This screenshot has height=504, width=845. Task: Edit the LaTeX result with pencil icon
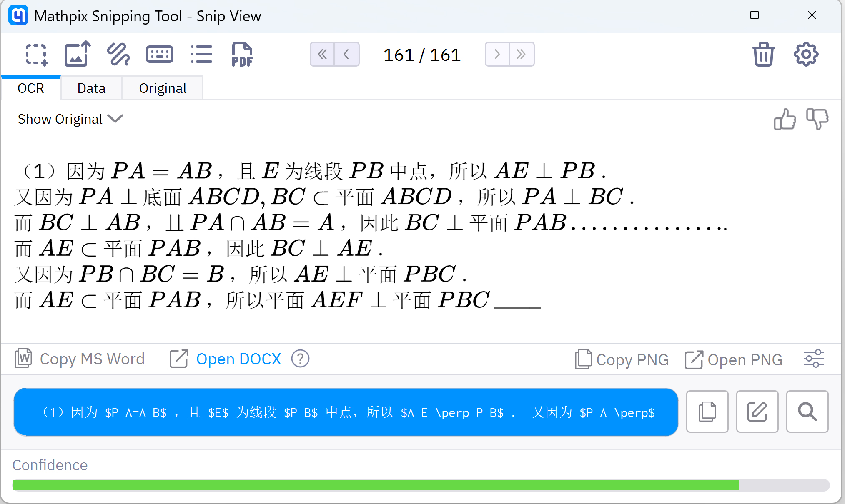tap(757, 412)
